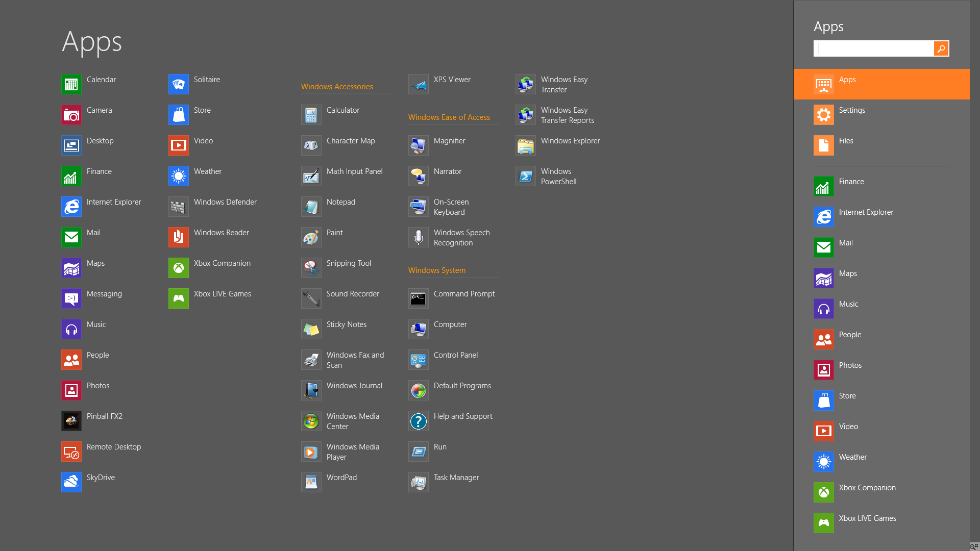The width and height of the screenshot is (980, 551).
Task: Launch Windows Media Player icon
Action: [x=311, y=452]
